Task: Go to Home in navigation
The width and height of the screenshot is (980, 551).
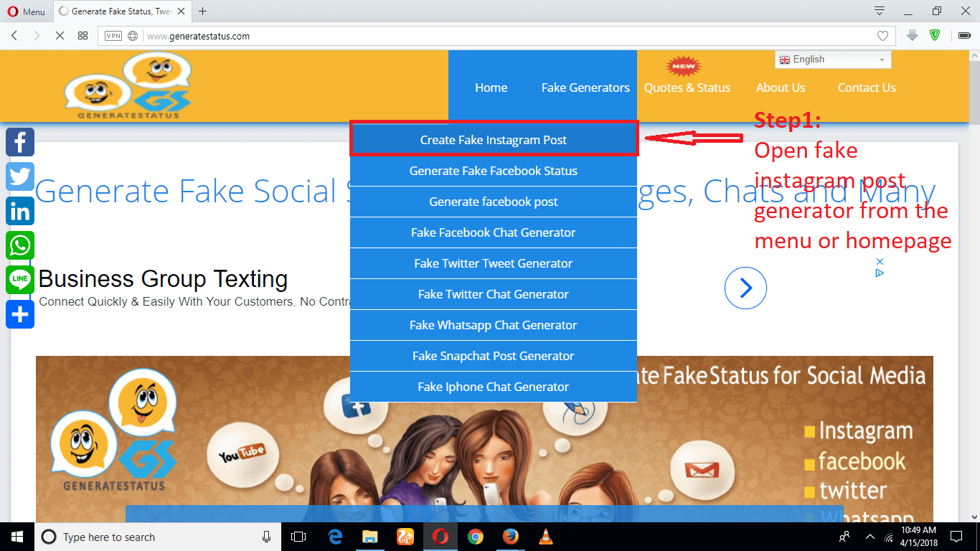Action: (x=491, y=88)
